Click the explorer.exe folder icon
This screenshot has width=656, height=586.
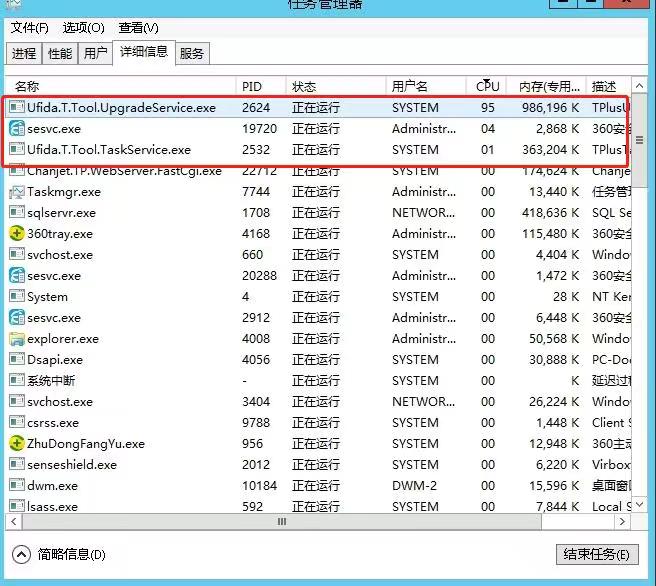(x=17, y=338)
